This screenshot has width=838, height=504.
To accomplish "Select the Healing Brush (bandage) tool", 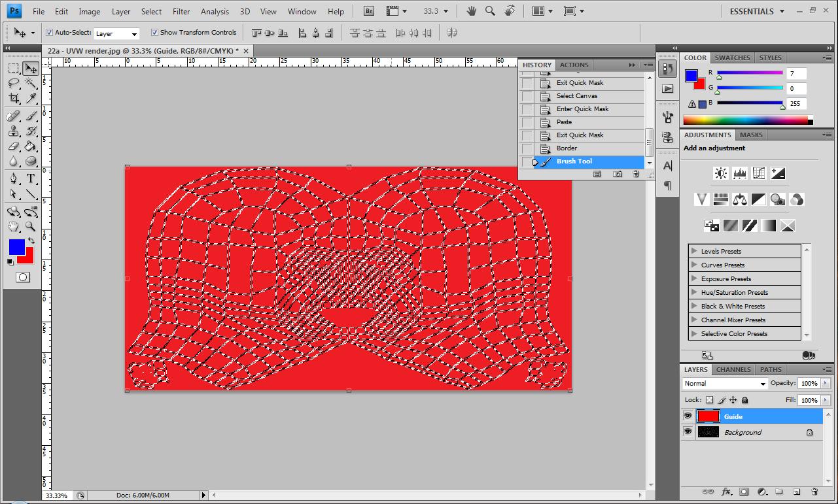I will (13, 116).
